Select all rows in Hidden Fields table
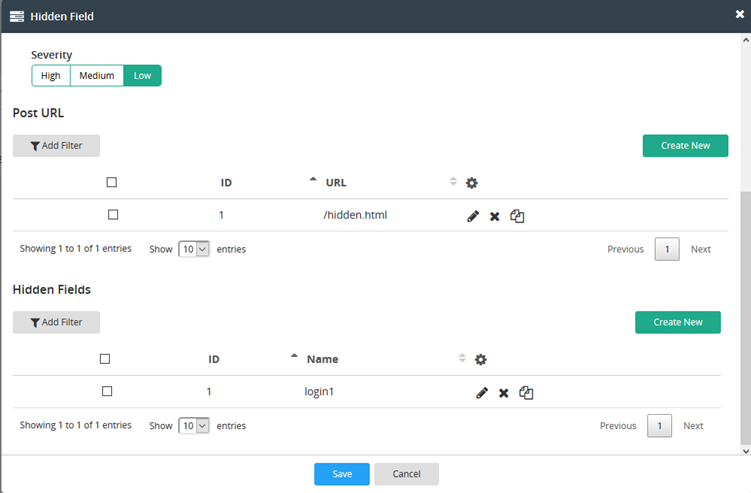Image resolution: width=751 pixels, height=493 pixels. click(105, 359)
